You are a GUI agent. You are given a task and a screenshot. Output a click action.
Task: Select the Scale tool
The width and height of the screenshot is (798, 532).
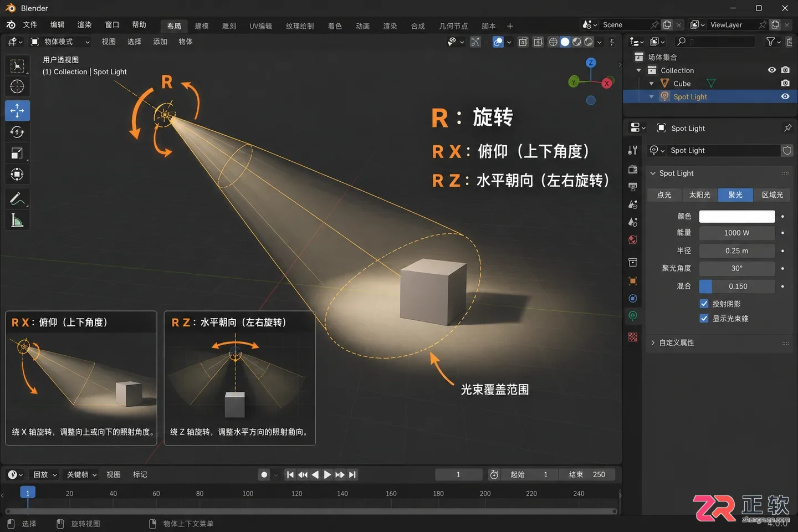(x=17, y=154)
